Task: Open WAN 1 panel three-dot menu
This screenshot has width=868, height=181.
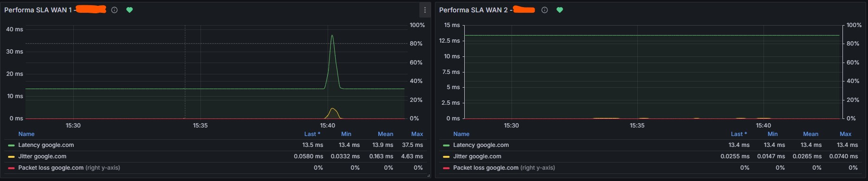Action: tap(425, 10)
